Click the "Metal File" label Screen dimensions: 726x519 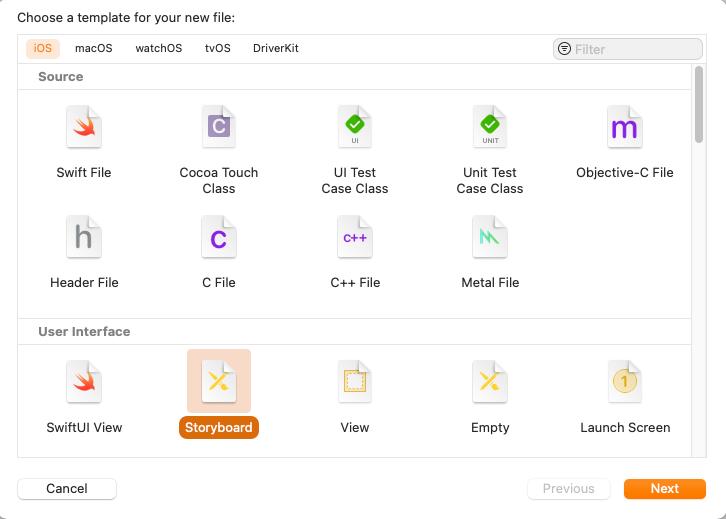[x=490, y=282]
